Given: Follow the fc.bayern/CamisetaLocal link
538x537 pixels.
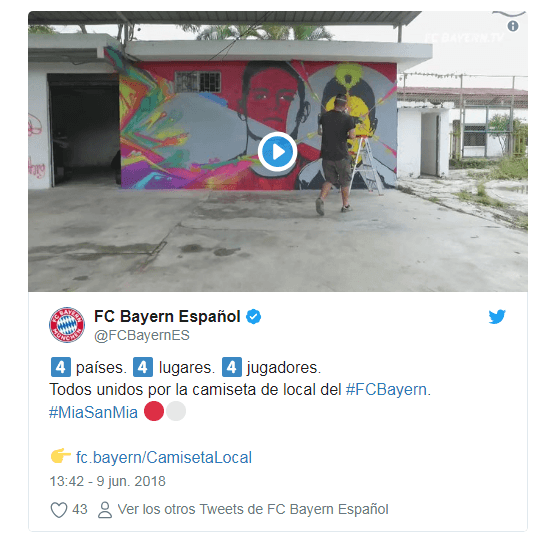Looking at the screenshot, I should click(164, 458).
